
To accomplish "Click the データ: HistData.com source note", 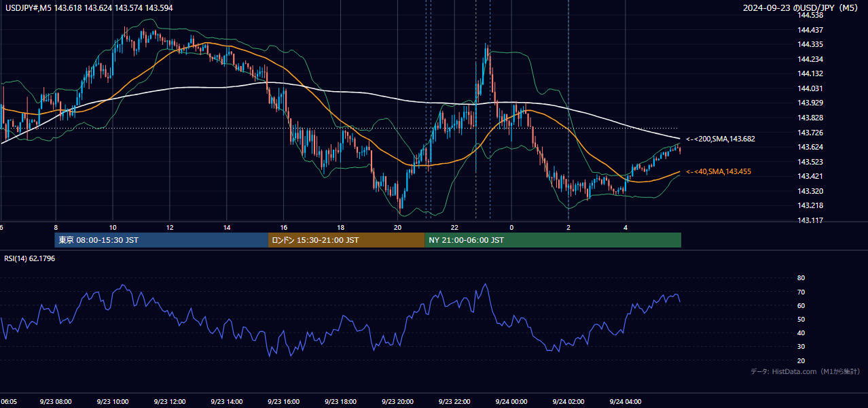I will pyautogui.click(x=806, y=371).
